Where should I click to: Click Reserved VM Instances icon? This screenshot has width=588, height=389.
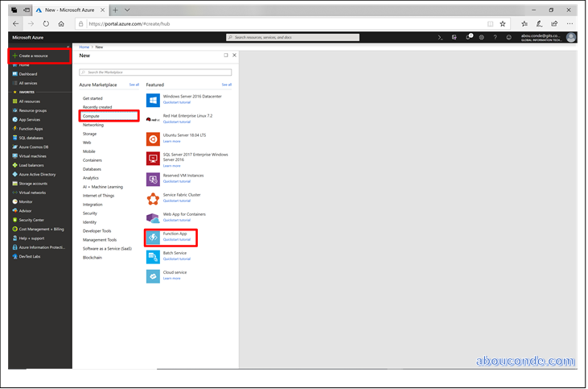pos(153,180)
